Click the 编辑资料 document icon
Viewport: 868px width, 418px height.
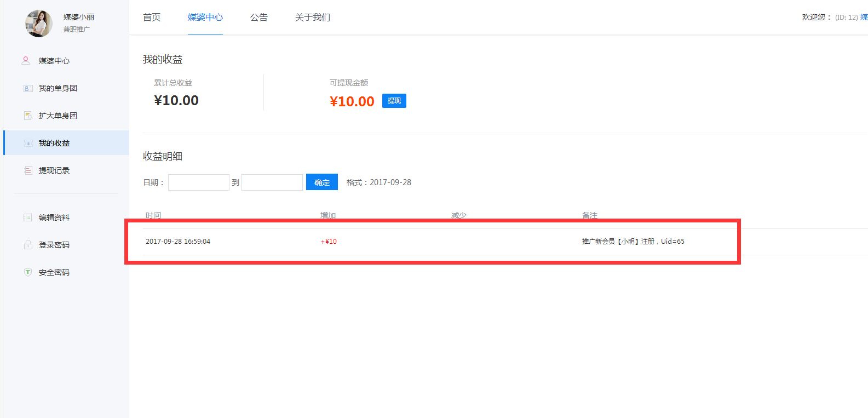(x=28, y=217)
